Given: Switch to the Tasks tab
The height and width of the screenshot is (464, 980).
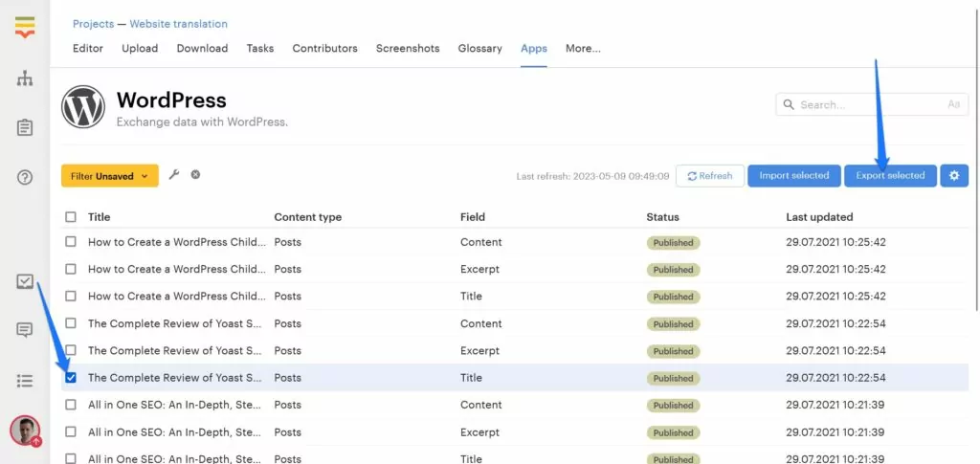Looking at the screenshot, I should tap(260, 48).
